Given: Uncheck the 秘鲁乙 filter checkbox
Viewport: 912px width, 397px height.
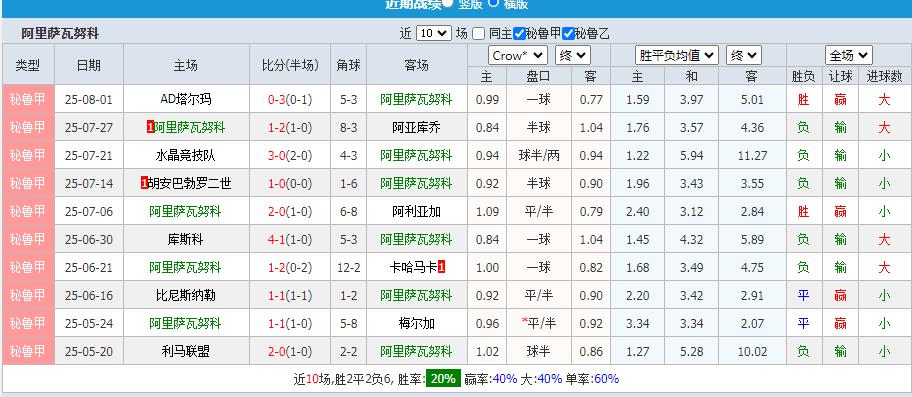Looking at the screenshot, I should coord(568,34).
